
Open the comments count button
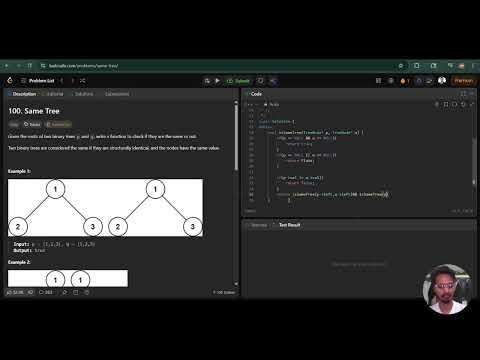tap(46, 292)
